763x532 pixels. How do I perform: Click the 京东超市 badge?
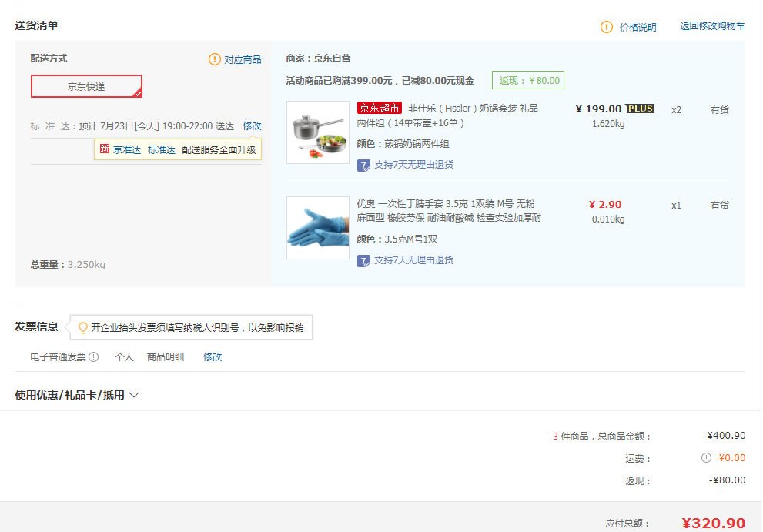tap(379, 108)
